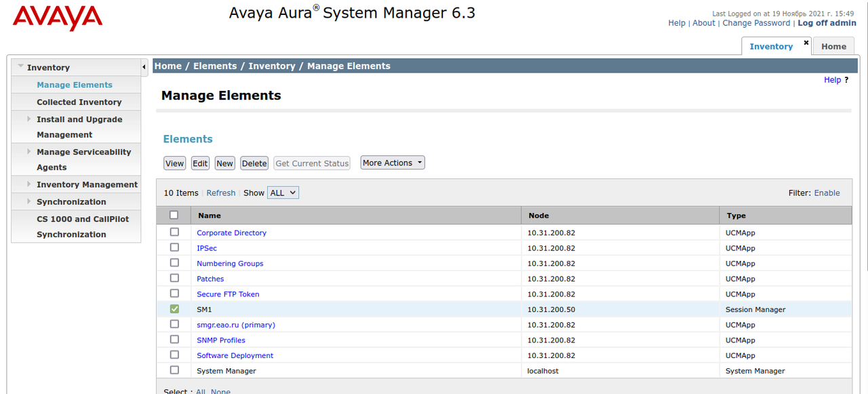The height and width of the screenshot is (394, 868).
Task: Switch to the Home tab
Action: (x=833, y=47)
